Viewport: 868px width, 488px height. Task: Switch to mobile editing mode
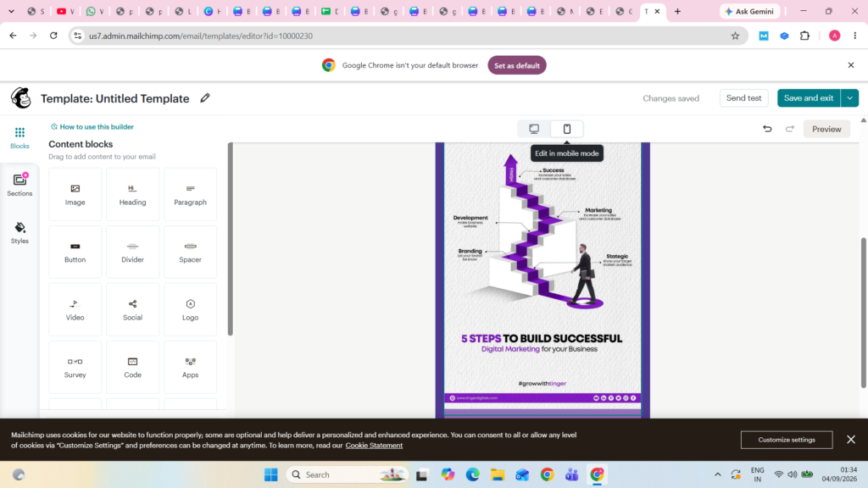point(567,129)
